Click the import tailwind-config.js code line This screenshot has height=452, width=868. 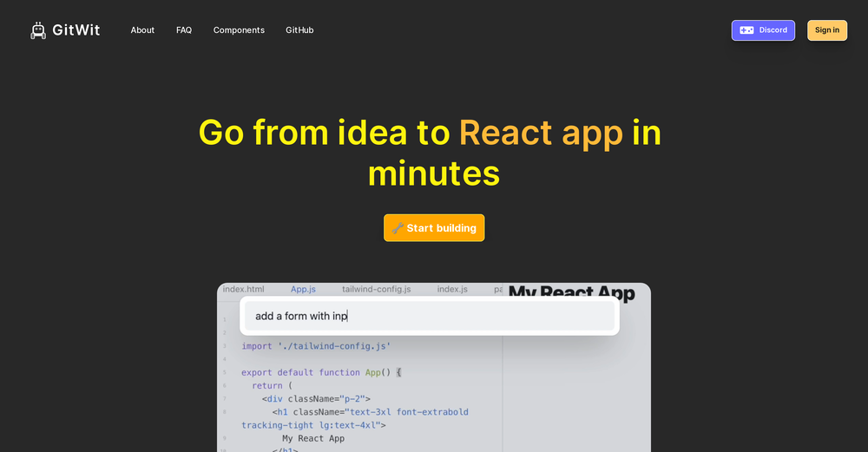coord(316,346)
